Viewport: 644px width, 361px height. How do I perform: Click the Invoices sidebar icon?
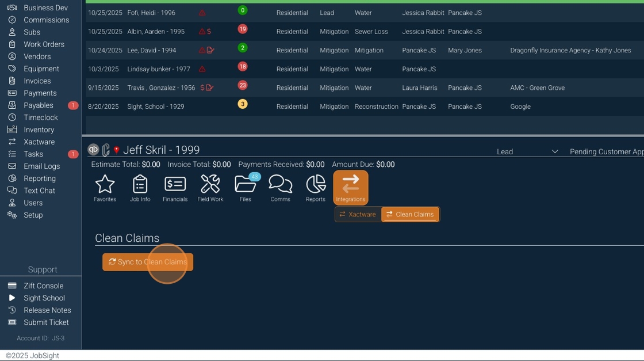tap(12, 81)
